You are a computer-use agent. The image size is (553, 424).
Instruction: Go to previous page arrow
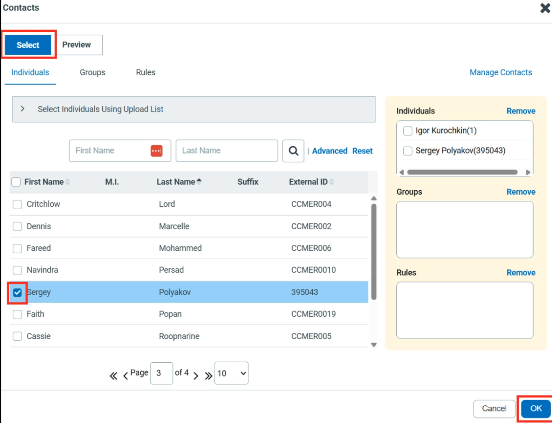point(125,376)
